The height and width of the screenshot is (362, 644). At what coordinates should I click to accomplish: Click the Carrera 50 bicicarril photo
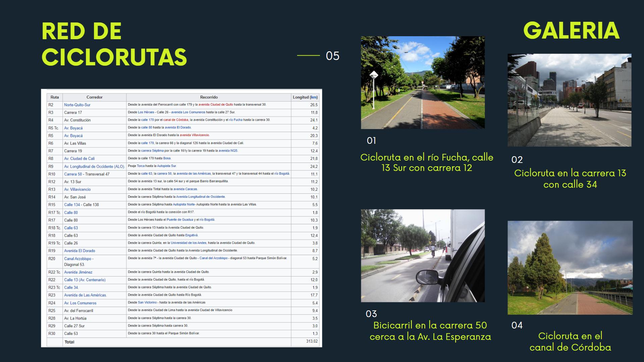pos(423,255)
